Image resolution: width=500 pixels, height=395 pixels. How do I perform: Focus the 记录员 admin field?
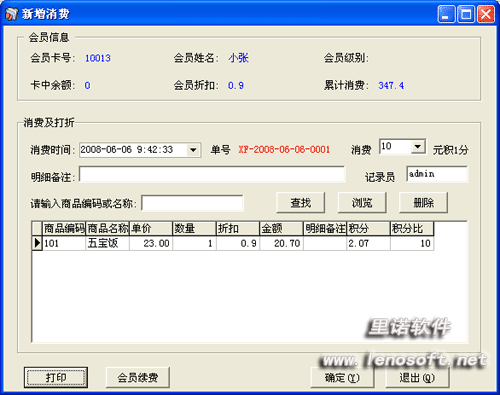[x=437, y=174]
